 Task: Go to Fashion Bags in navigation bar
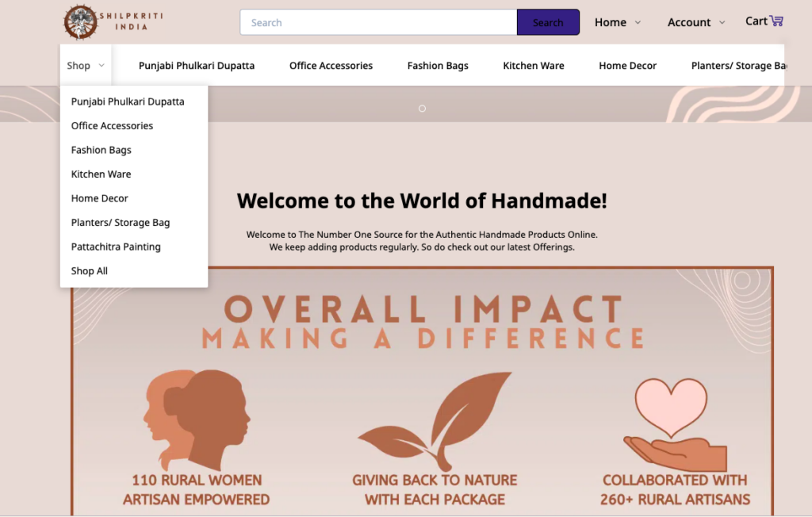pos(438,66)
